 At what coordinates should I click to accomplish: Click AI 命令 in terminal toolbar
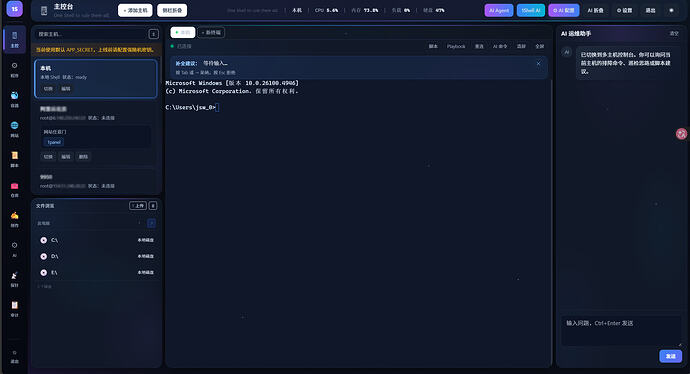pyautogui.click(x=500, y=46)
